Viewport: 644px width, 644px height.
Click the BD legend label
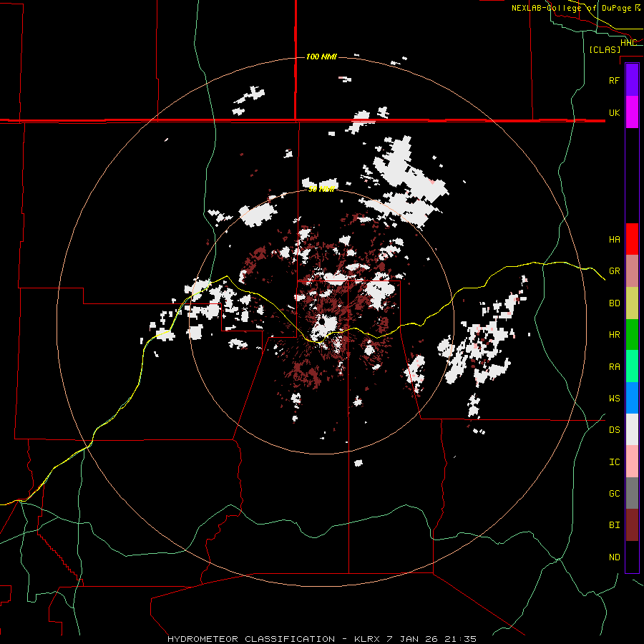pos(615,303)
